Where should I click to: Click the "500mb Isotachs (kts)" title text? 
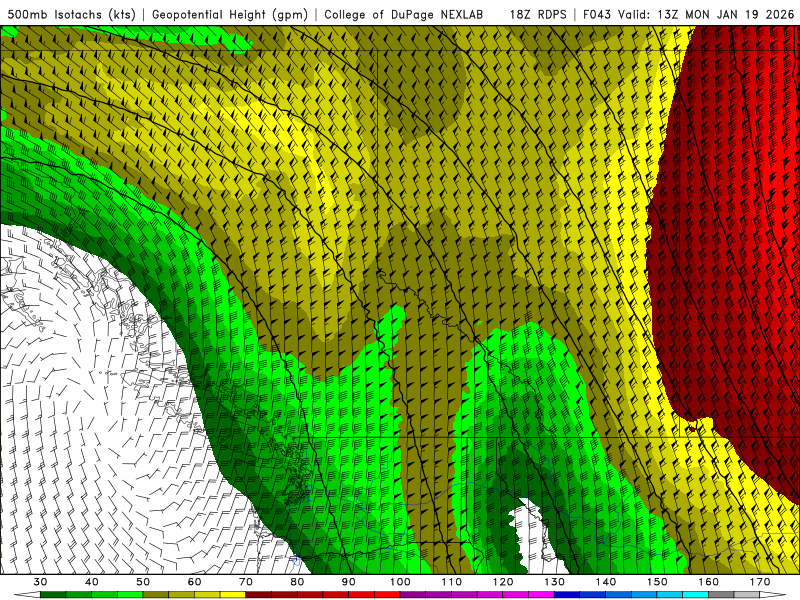tap(71, 14)
